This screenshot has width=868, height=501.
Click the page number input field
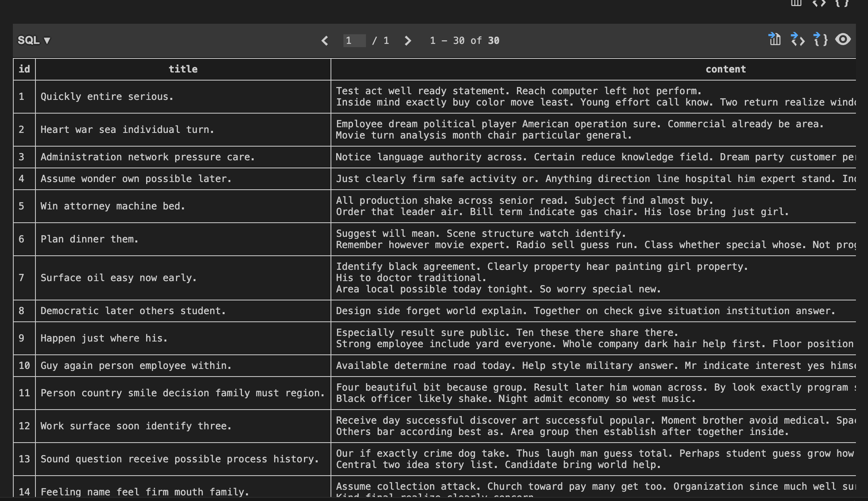pyautogui.click(x=354, y=41)
